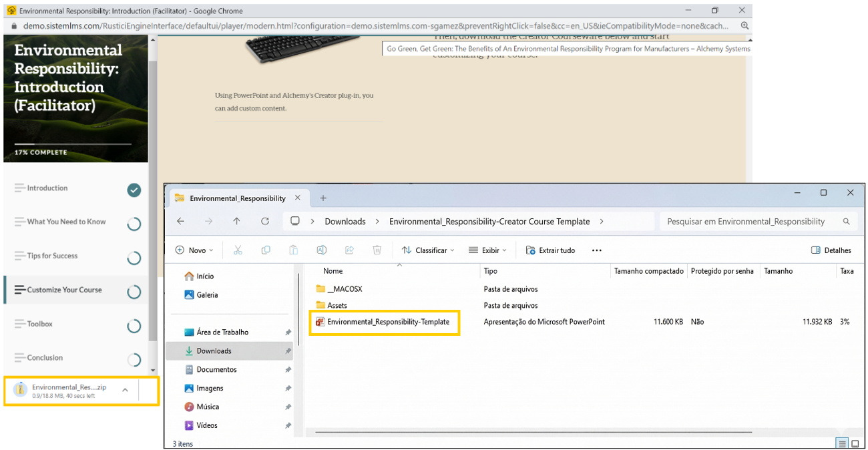868x450 pixels.
Task: Click the Detalhes pane button
Action: [x=831, y=250]
